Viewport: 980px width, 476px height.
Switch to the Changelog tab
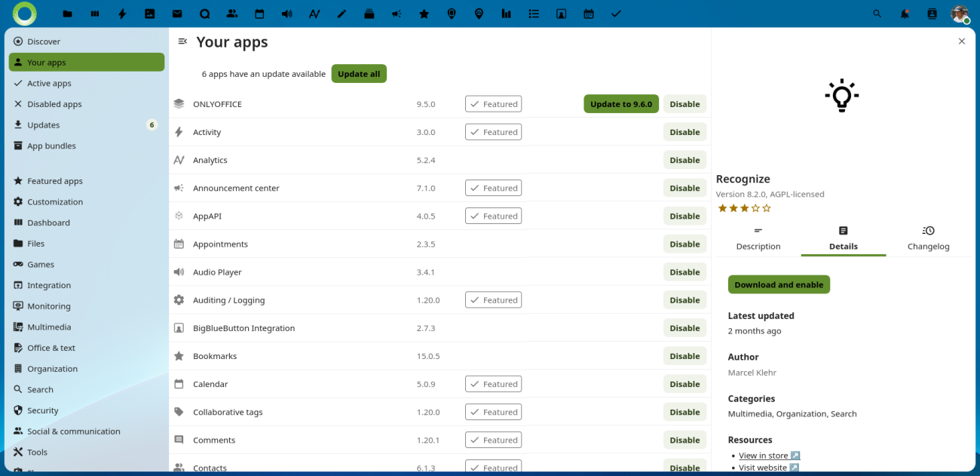pos(929,238)
